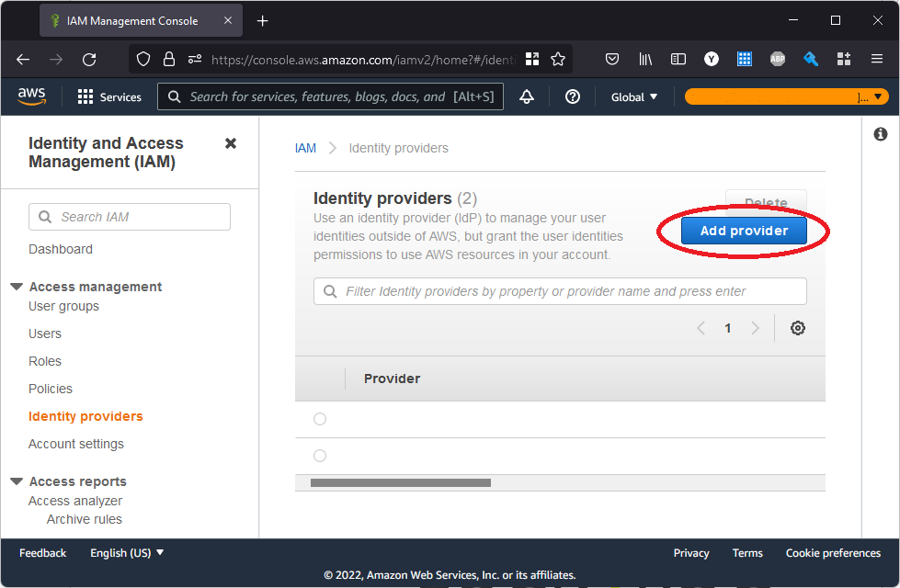This screenshot has width=900, height=588.
Task: Open the Terms link
Action: coord(747,553)
